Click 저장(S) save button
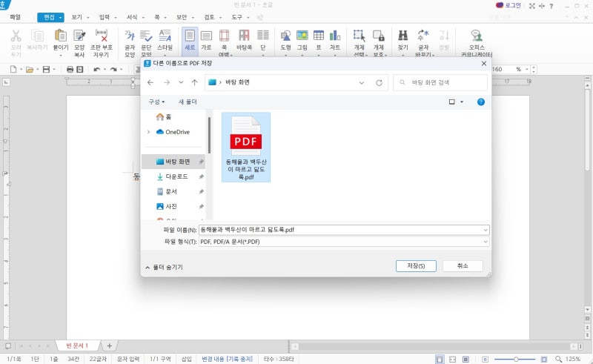 [416, 266]
